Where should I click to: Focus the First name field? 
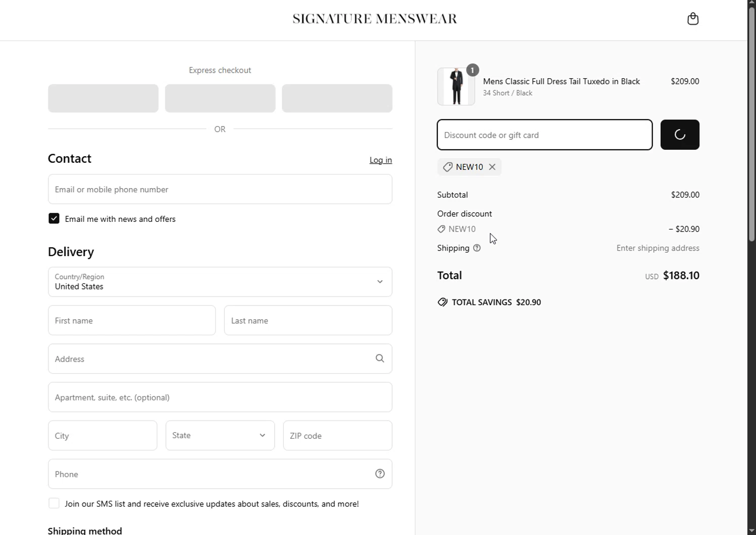pyautogui.click(x=132, y=320)
